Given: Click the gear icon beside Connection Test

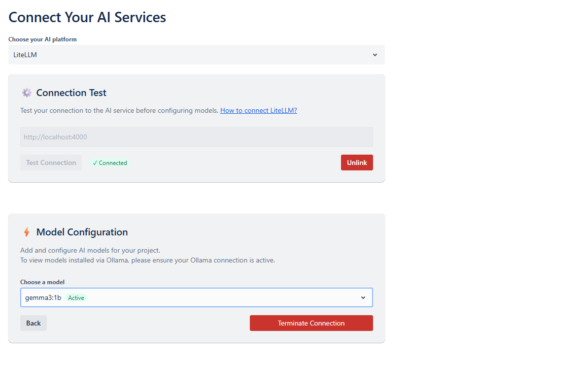Looking at the screenshot, I should point(27,93).
